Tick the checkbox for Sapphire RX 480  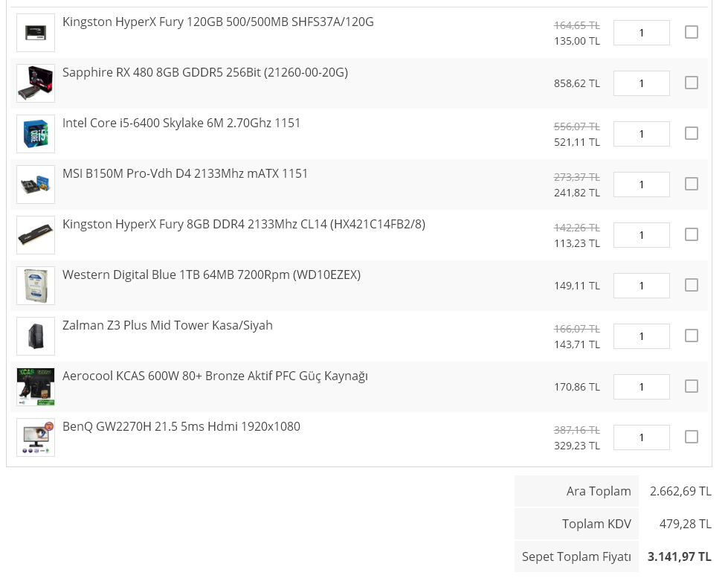pyautogui.click(x=692, y=83)
